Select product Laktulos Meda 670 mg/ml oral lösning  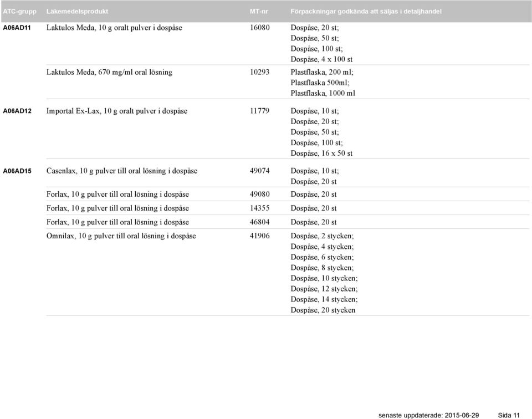(x=109, y=72)
